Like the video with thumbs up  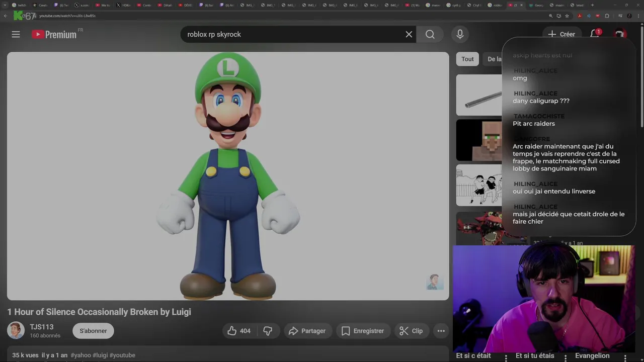tap(238, 331)
